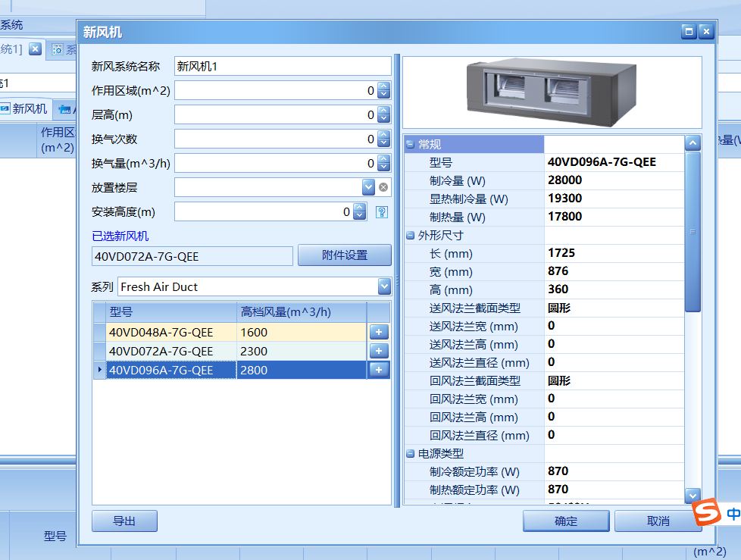Screen dimensions: 741x560
Task: Collapse the 电源类型 property group
Action: pyautogui.click(x=410, y=454)
